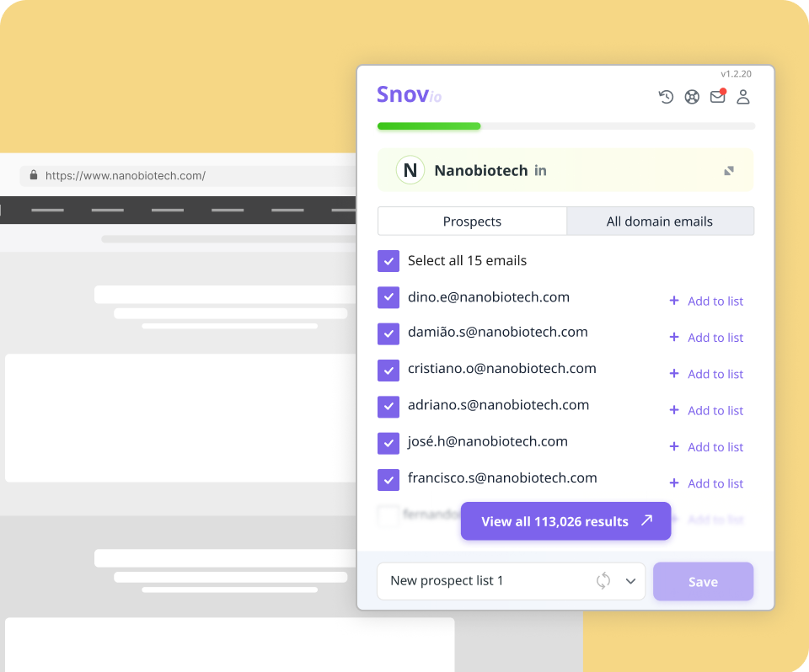Deselect the josé.h@nanobiotech.com checkbox

point(388,443)
